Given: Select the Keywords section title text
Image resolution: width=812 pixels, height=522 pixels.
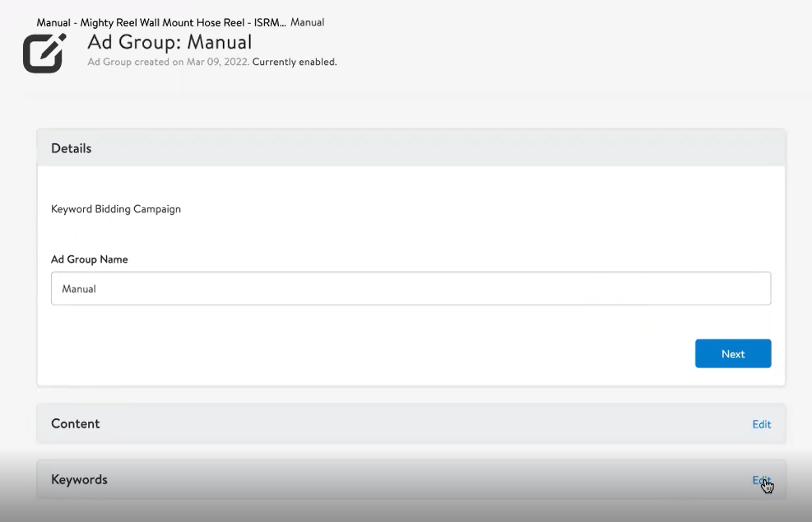Looking at the screenshot, I should click(79, 479).
